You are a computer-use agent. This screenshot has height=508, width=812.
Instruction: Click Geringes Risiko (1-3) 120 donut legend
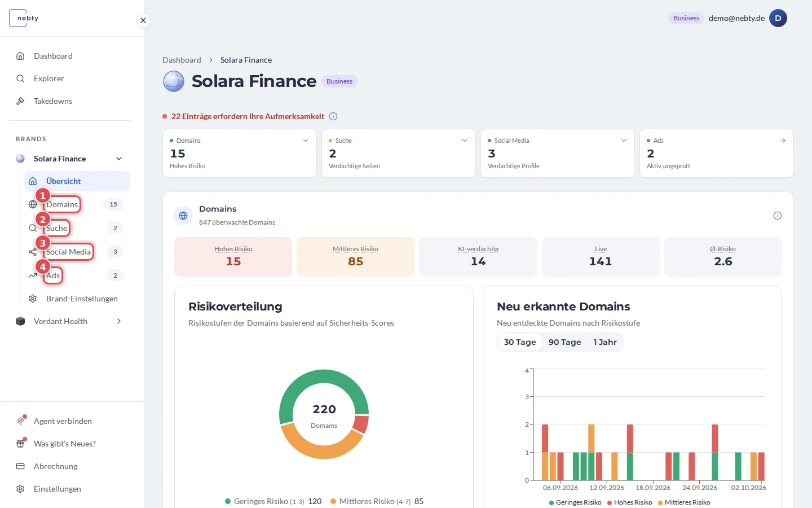pos(273,501)
